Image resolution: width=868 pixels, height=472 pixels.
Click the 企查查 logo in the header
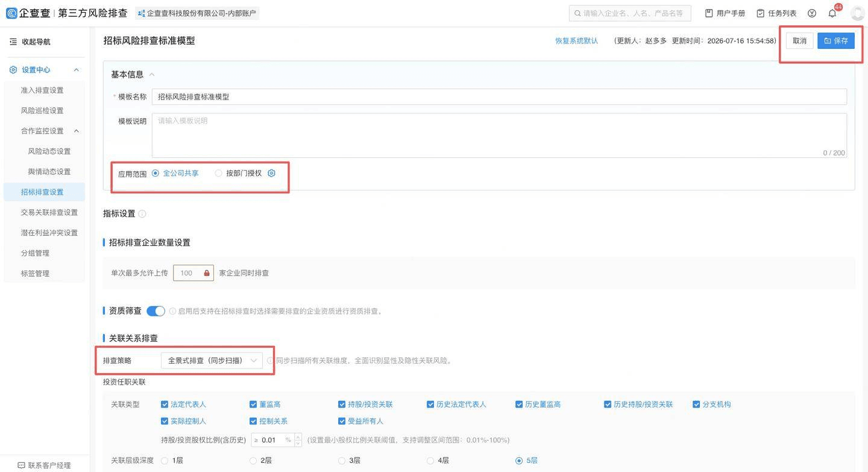pos(28,13)
